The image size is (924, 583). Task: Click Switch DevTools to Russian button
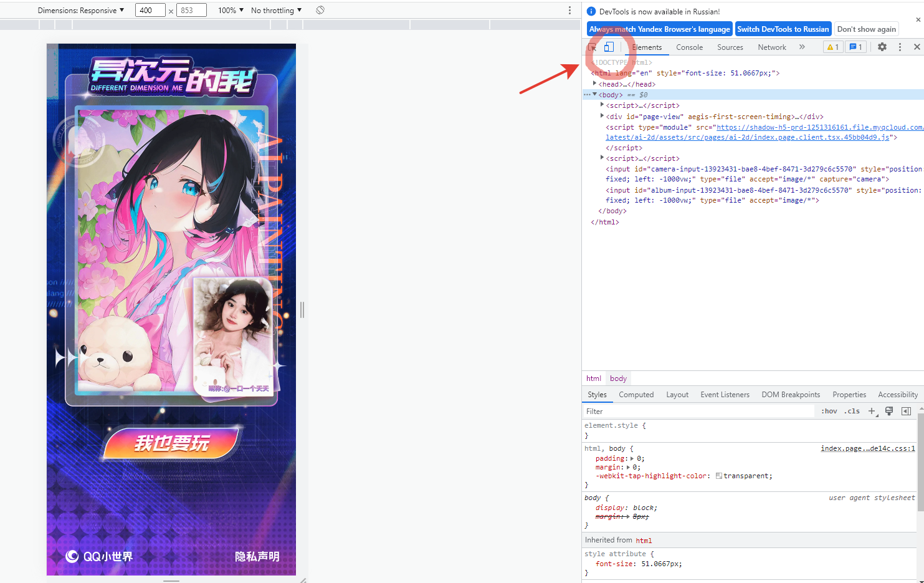pyautogui.click(x=783, y=29)
